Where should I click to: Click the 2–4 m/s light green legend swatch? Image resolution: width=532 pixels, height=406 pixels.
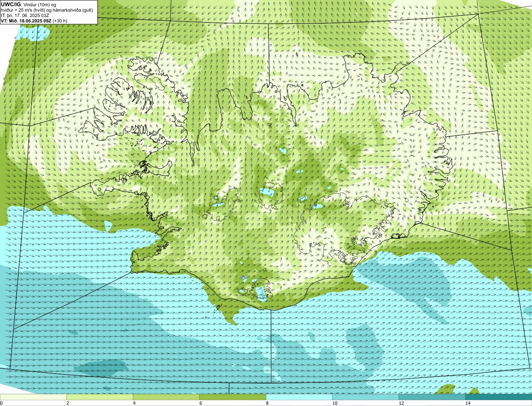click(x=100, y=397)
